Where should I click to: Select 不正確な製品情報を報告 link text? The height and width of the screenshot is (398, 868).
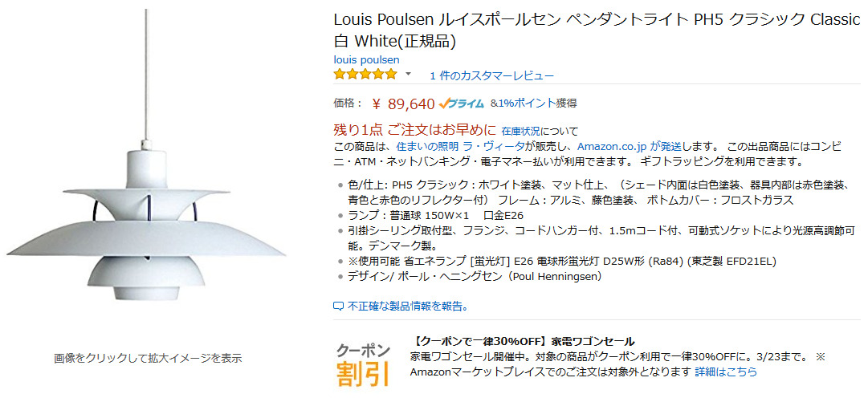coord(408,306)
